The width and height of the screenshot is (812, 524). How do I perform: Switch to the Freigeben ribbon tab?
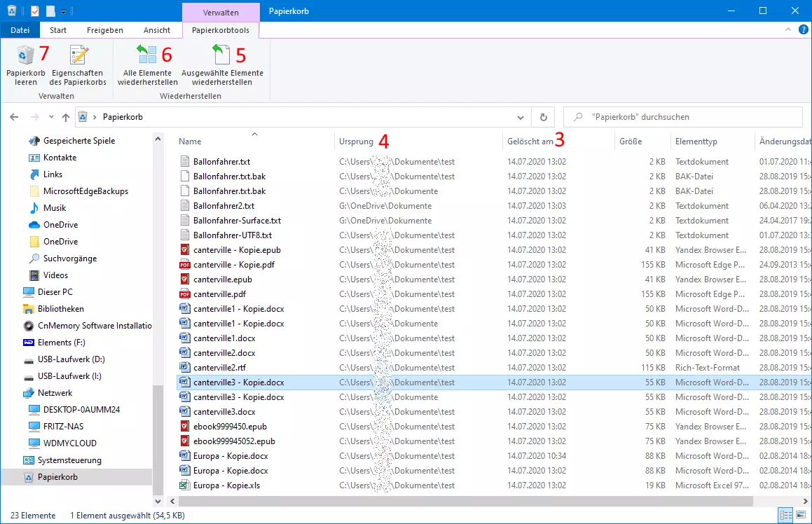(x=104, y=30)
